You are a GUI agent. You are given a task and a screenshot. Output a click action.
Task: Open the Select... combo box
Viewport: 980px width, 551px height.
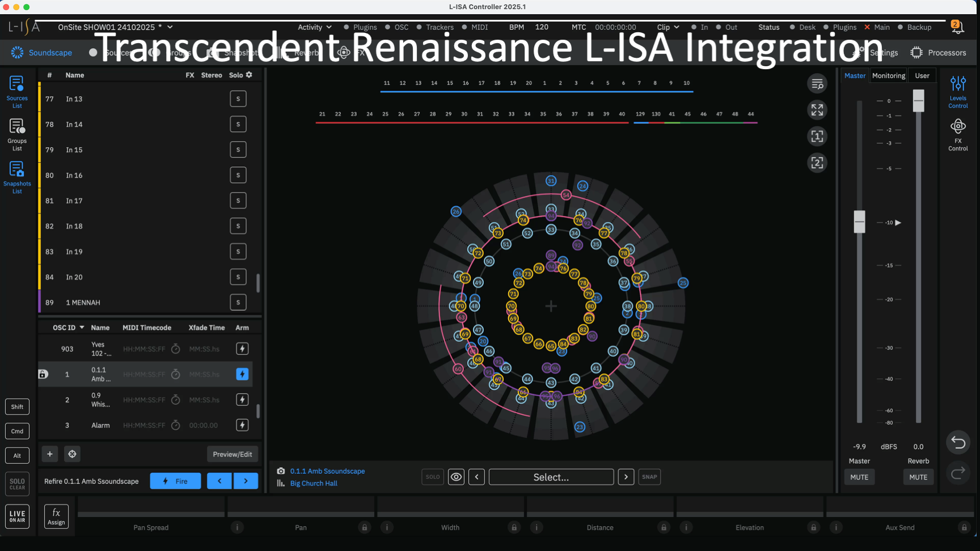(551, 477)
